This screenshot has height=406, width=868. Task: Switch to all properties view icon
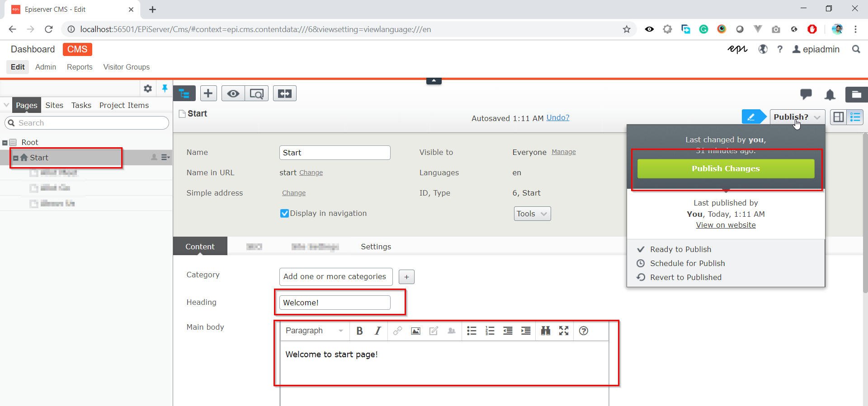(855, 117)
